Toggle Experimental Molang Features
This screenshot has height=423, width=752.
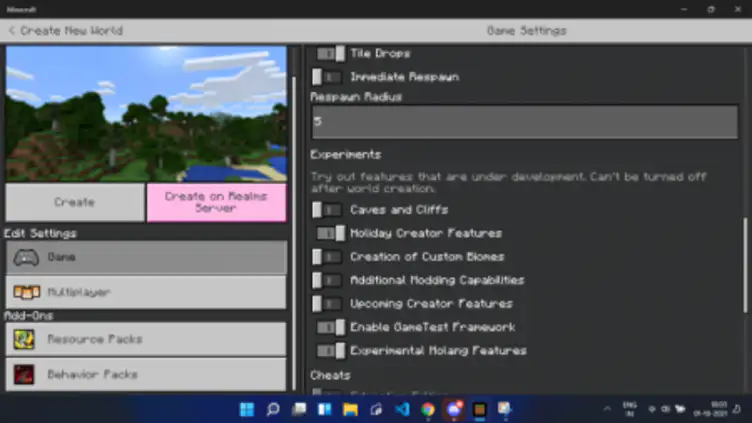click(330, 351)
